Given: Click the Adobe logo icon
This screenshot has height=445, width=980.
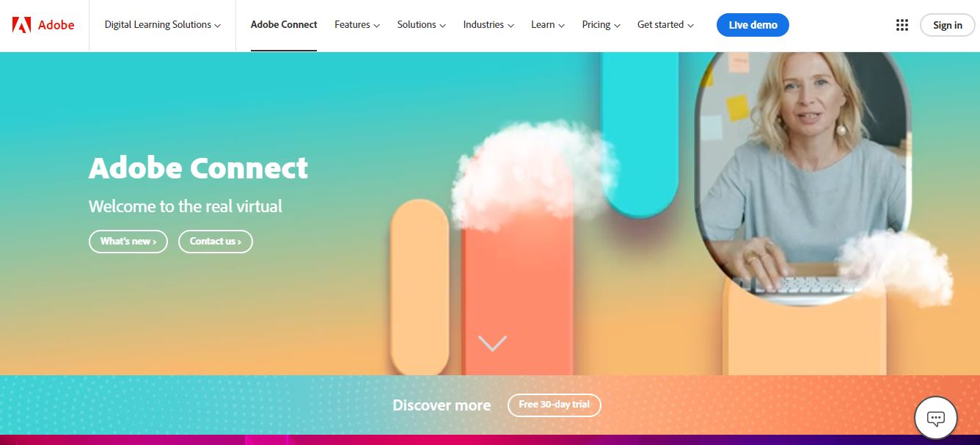Looking at the screenshot, I should 21,25.
